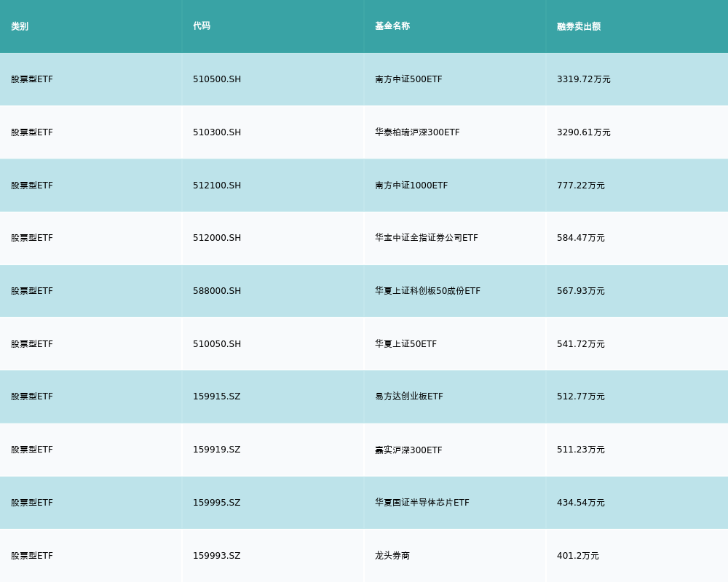Click the 代码 column header
This screenshot has height=582, width=728.
pyautogui.click(x=202, y=26)
